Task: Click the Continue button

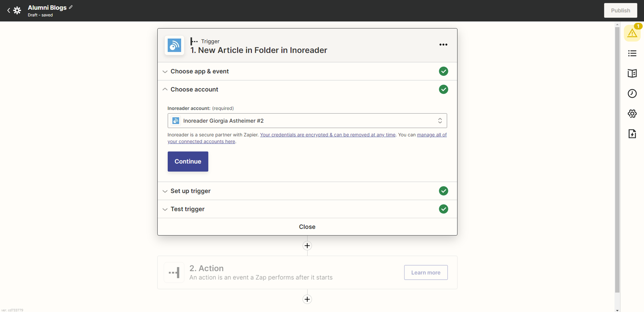Action: coord(188,162)
